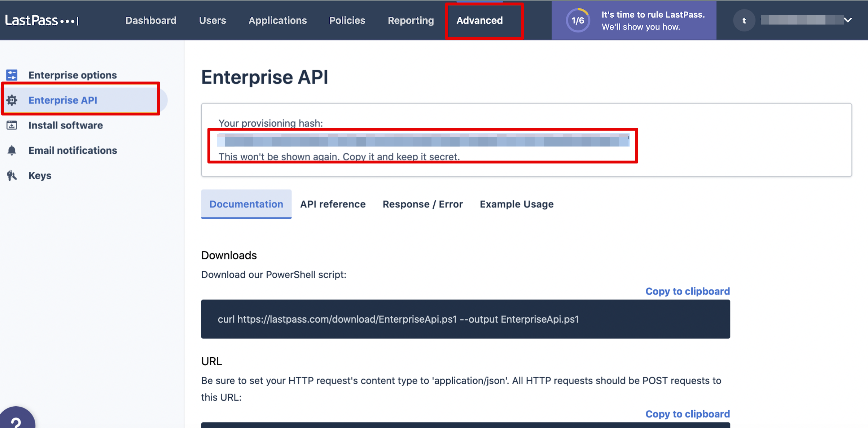The image size is (868, 428).
Task: Navigate to Applications
Action: (277, 20)
